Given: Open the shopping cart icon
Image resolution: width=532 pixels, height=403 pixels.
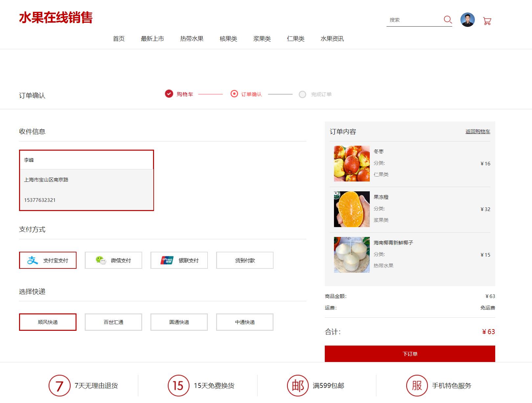Looking at the screenshot, I should (487, 20).
